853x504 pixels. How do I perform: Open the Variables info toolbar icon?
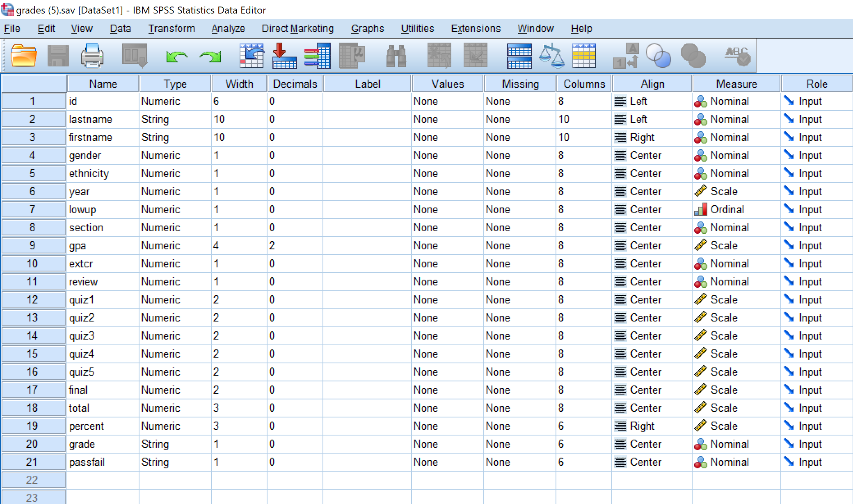pyautogui.click(x=317, y=56)
